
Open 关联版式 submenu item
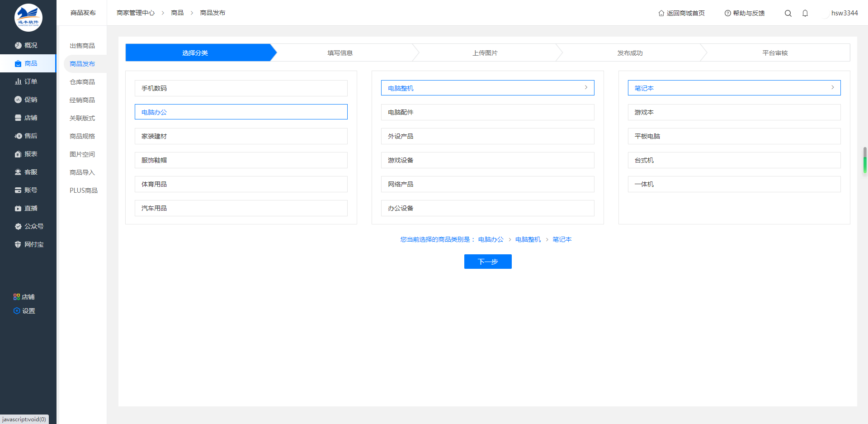point(82,118)
